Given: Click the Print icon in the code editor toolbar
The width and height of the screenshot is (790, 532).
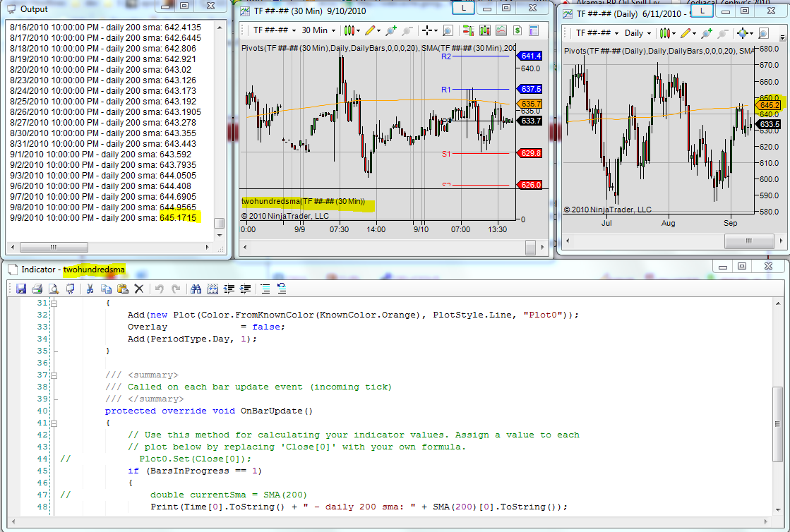Looking at the screenshot, I should tap(37, 289).
